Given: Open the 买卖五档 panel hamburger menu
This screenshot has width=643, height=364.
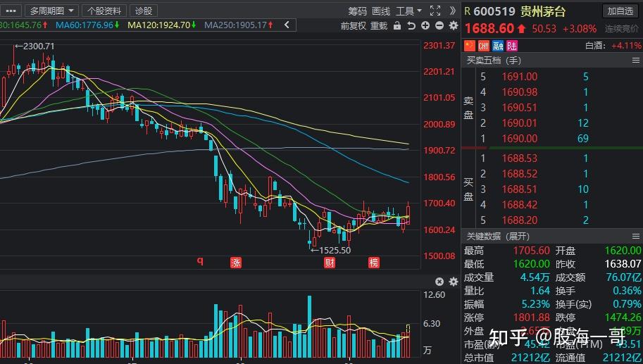Looking at the screenshot, I should coord(635,61).
